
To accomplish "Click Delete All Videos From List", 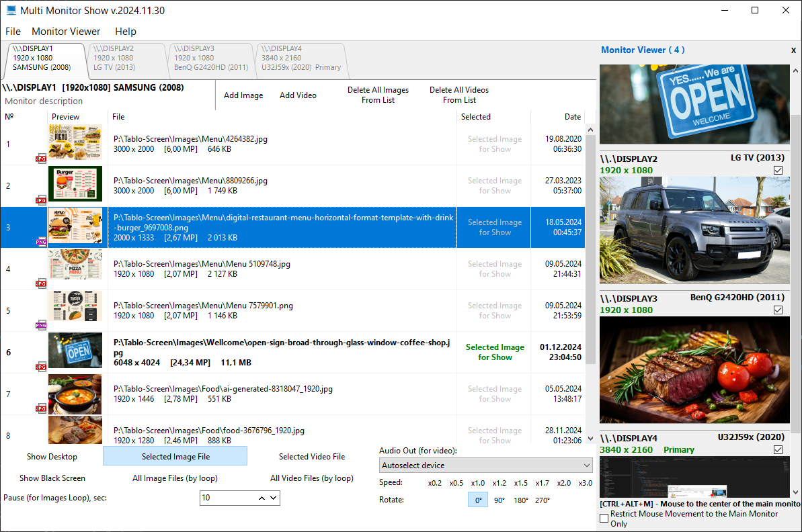I will click(458, 95).
